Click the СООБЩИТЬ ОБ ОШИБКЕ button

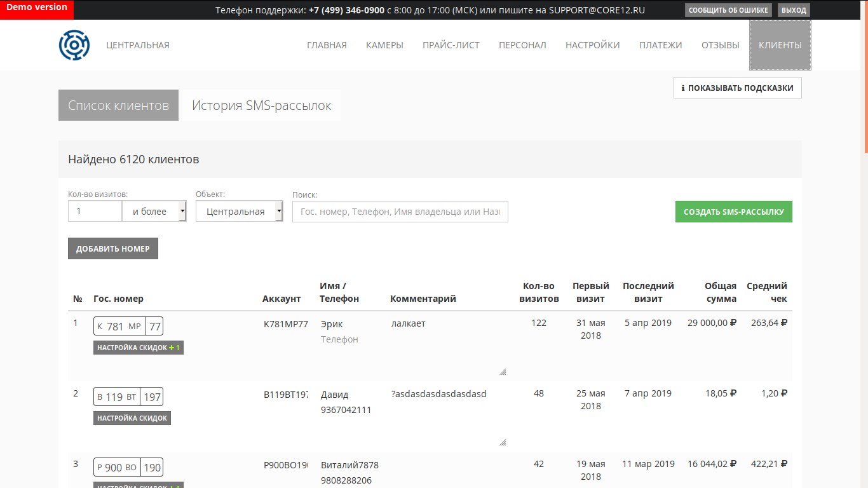729,10
